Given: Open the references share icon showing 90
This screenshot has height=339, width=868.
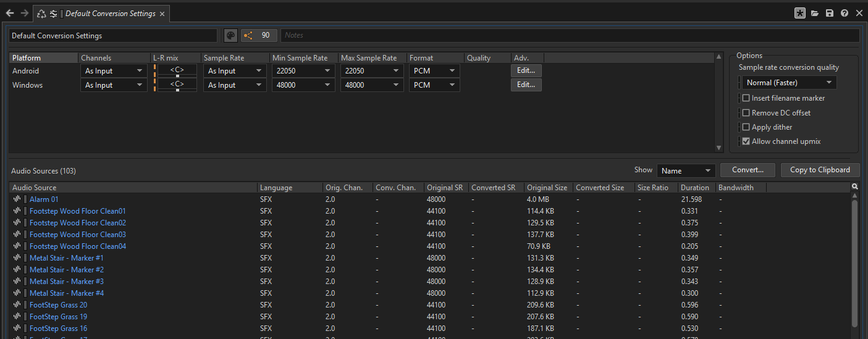Looking at the screenshot, I should [x=259, y=35].
